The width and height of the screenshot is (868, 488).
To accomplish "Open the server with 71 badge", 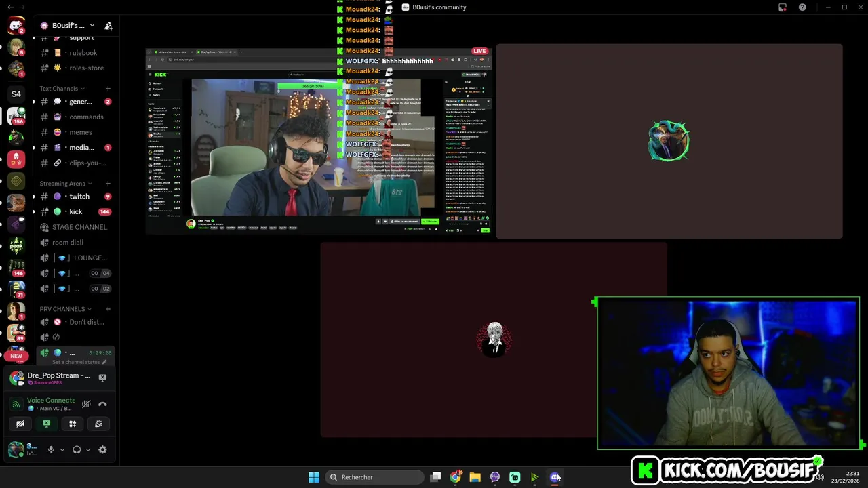I will [x=16, y=289].
